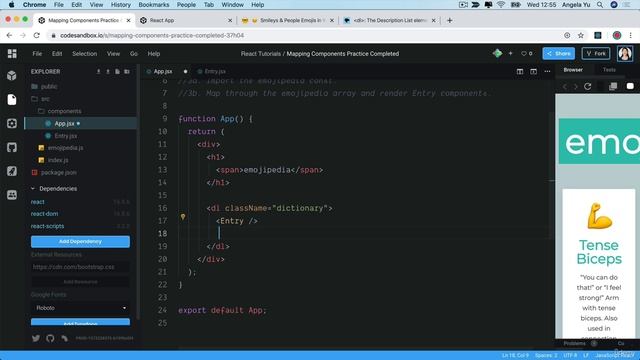Image resolution: width=640 pixels, height=360 pixels.
Task: Click the Fork button
Action: tap(596, 53)
